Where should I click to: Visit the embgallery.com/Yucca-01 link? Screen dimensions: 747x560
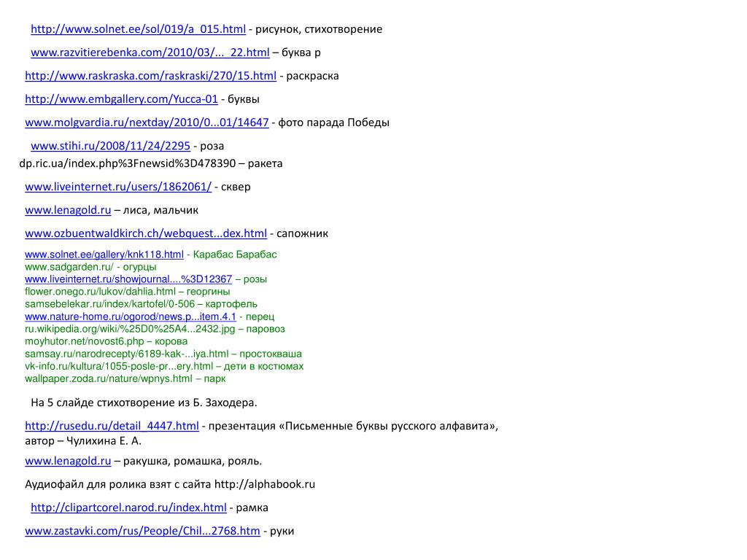pos(122,99)
